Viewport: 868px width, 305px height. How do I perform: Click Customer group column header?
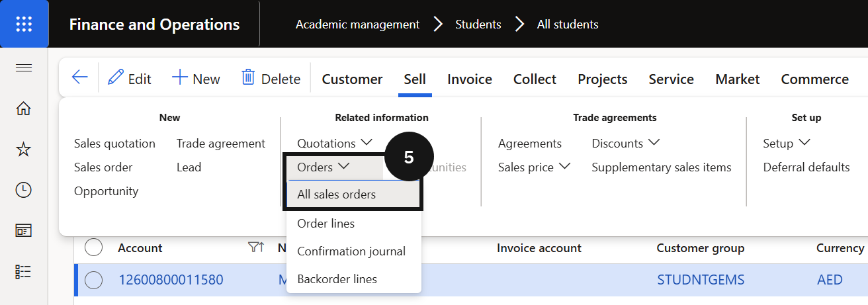(x=700, y=248)
